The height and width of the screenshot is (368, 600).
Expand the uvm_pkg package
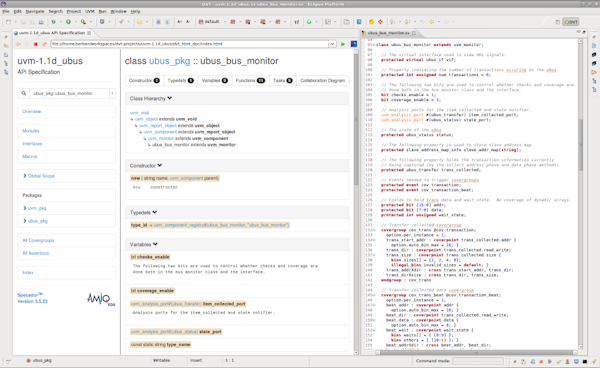(25, 208)
